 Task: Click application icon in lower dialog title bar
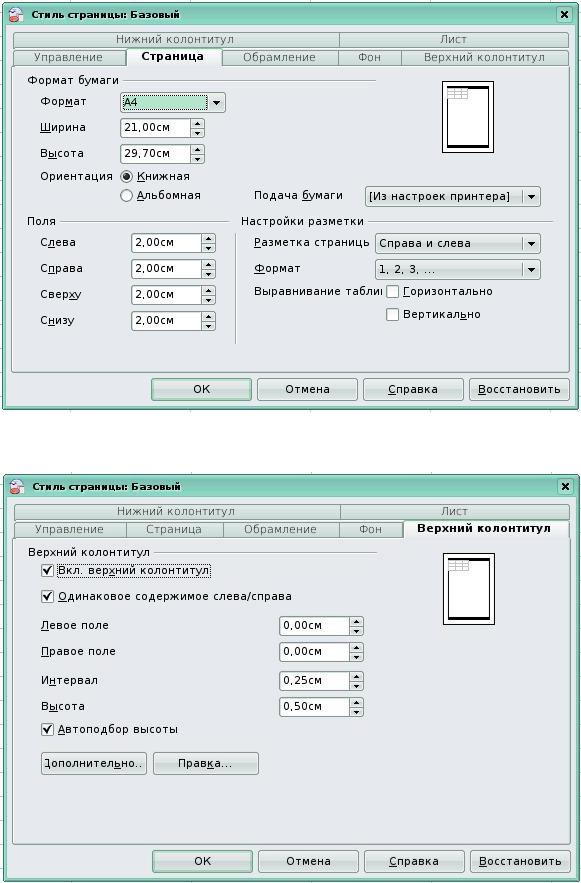click(17, 487)
